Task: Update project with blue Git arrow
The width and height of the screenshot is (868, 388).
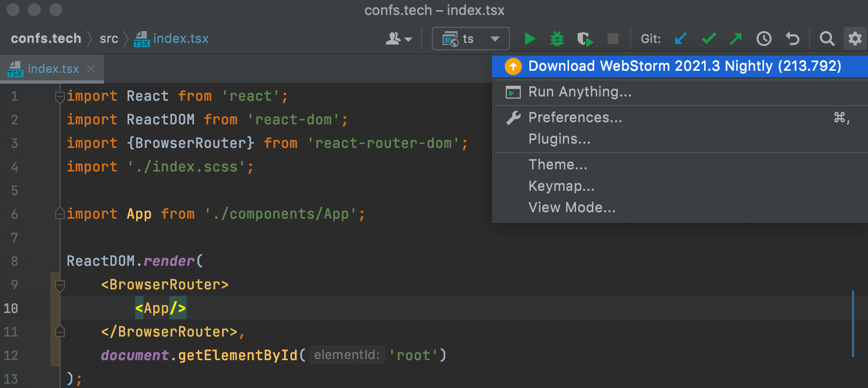Action: pyautogui.click(x=680, y=39)
